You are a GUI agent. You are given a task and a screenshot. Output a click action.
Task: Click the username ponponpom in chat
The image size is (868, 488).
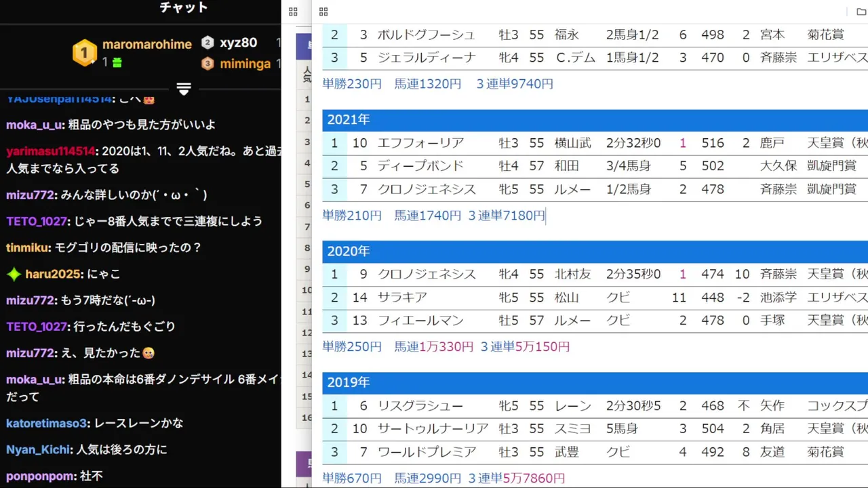click(x=40, y=476)
